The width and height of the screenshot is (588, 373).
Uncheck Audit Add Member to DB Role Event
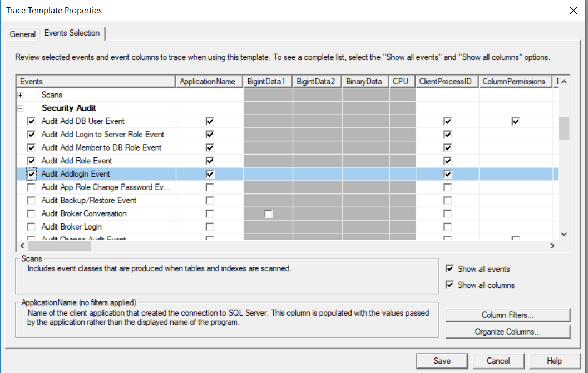32,147
